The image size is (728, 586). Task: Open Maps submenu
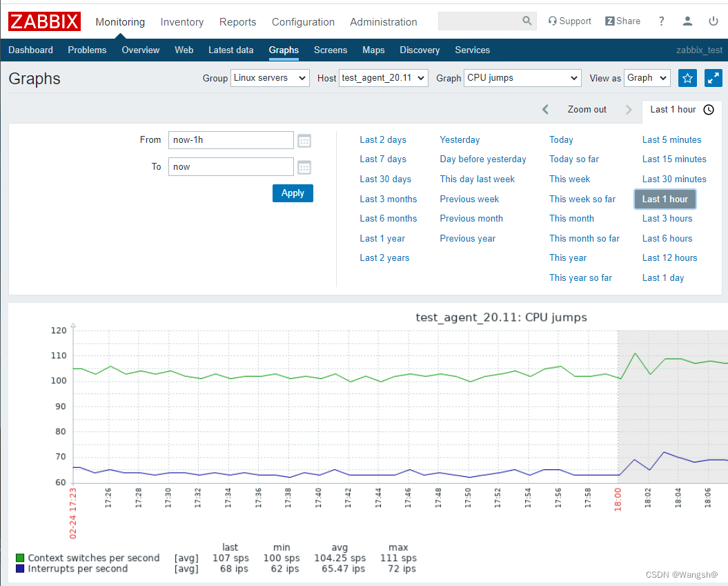[x=373, y=50]
